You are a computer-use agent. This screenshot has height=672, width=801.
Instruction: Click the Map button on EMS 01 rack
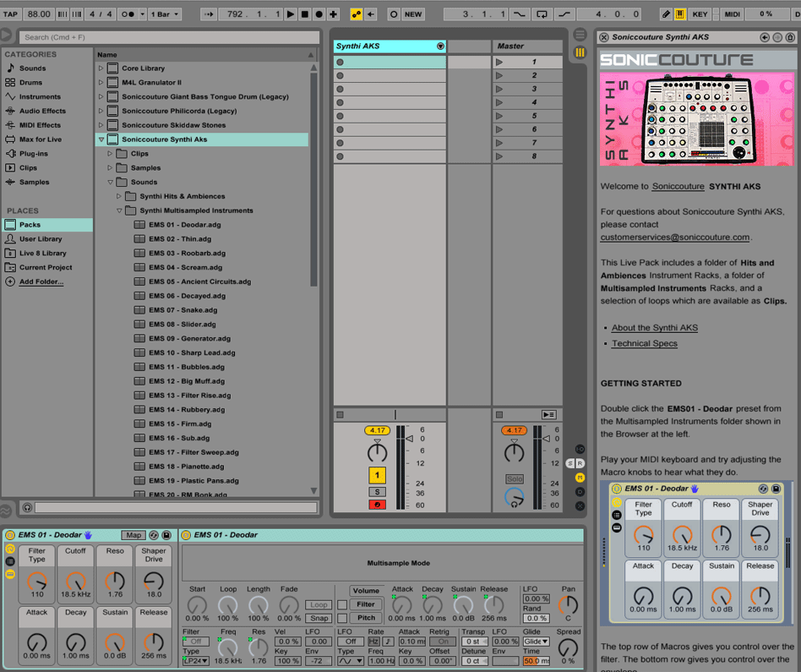tap(133, 535)
